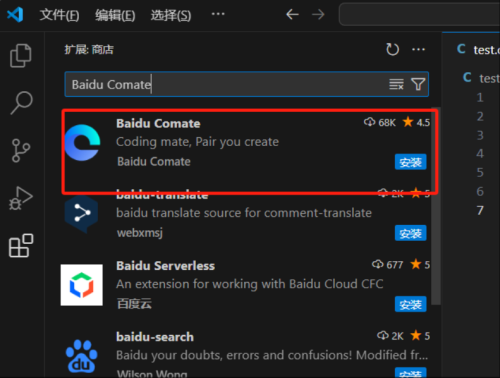Open the 选择(S) menu

pos(171,15)
